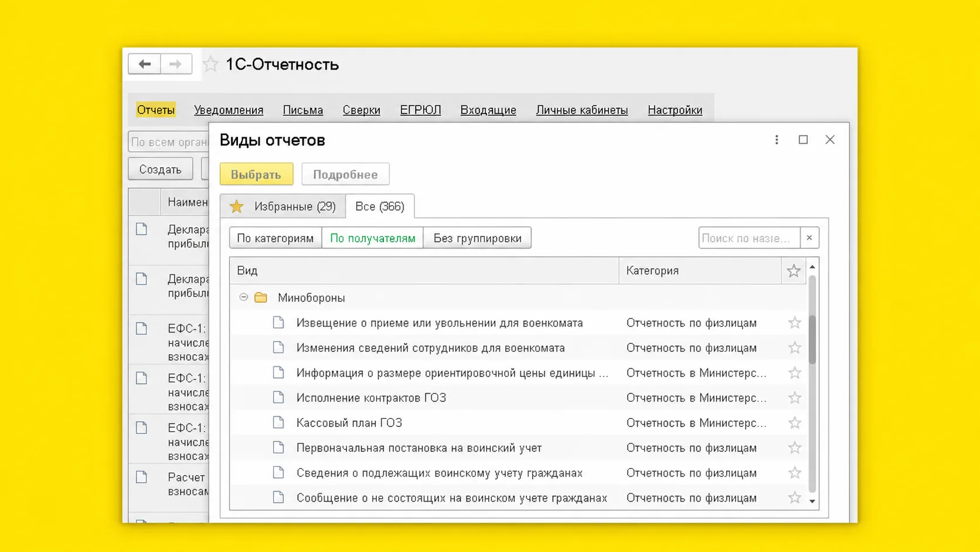Switch to the Уведомления tab

coord(229,110)
